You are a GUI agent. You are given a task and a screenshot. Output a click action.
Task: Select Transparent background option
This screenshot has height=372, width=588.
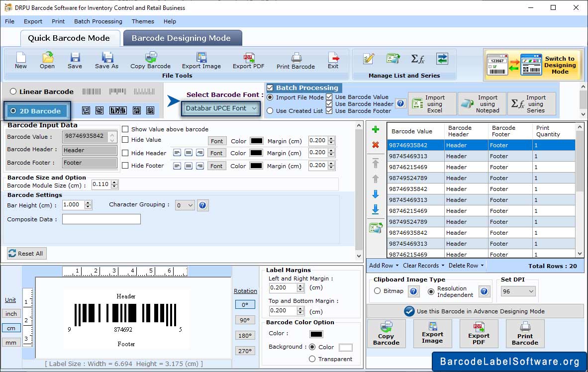point(312,359)
